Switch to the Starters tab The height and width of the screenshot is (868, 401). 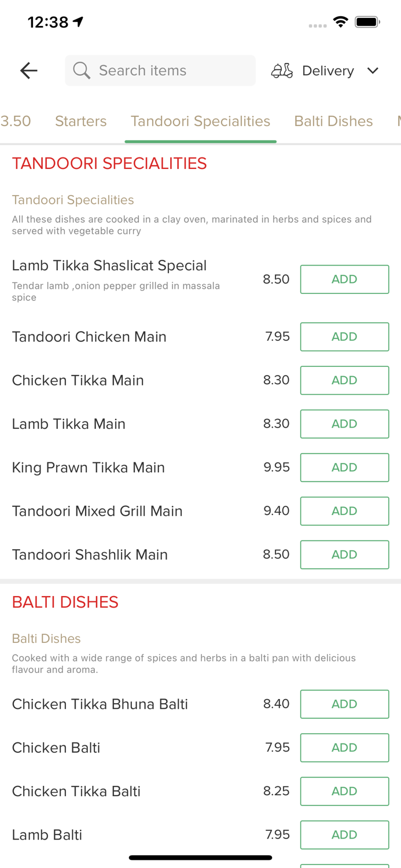(81, 121)
